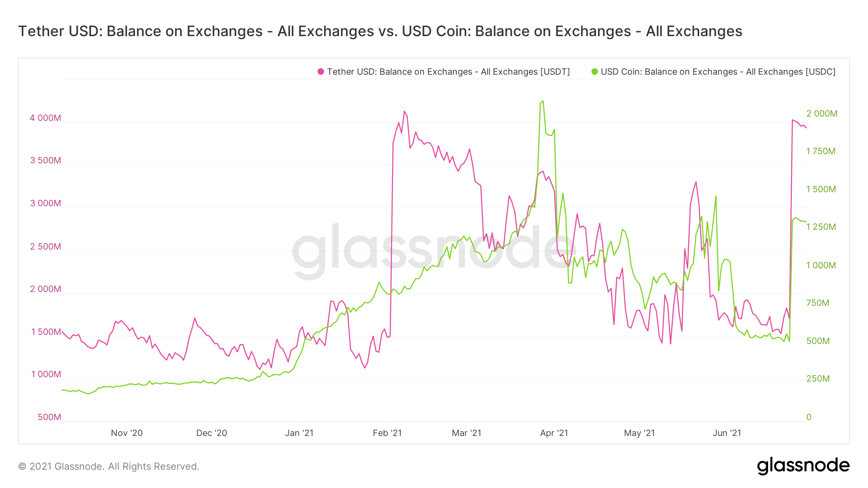868x488 pixels.
Task: Click the pink 500M left axis label
Action: tap(49, 417)
